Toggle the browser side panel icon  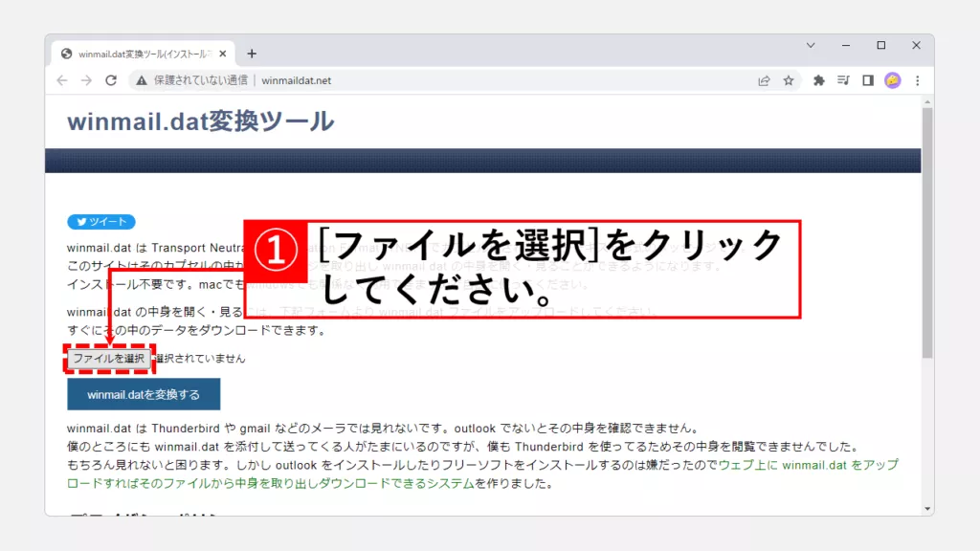pos(867,80)
